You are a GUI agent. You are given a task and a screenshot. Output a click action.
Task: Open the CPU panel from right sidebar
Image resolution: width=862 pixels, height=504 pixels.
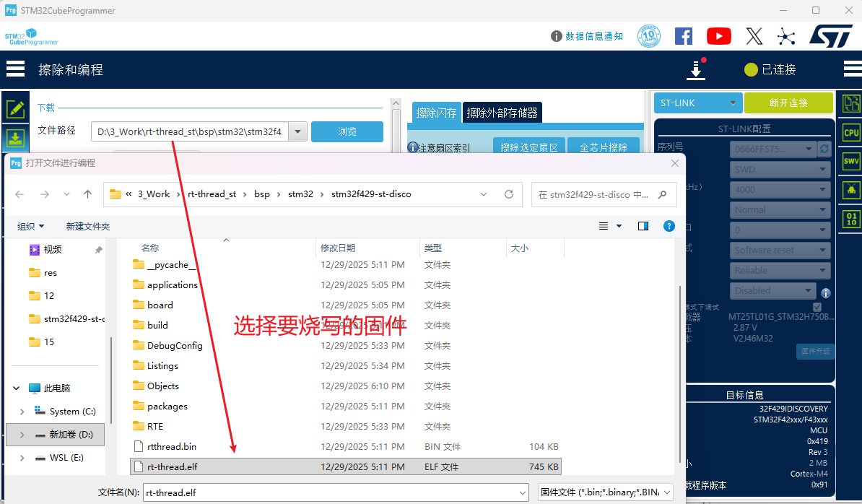click(x=851, y=132)
